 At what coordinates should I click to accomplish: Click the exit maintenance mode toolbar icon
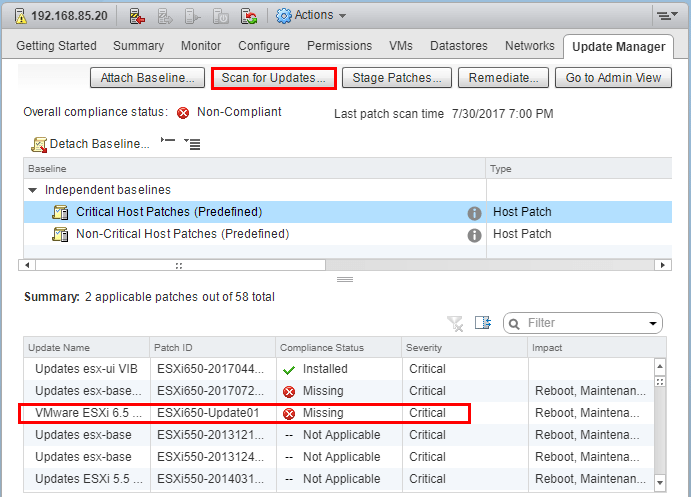point(165,16)
